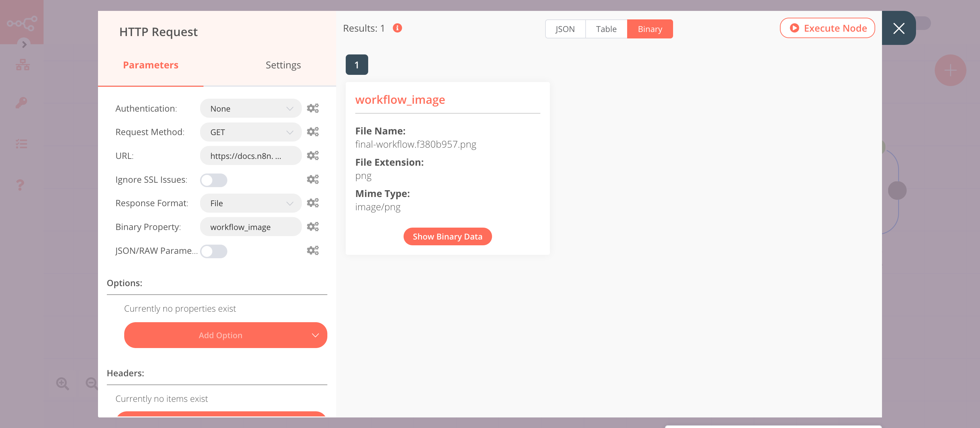
Task: Toggle JSON/RAW Parameters on
Action: pyautogui.click(x=214, y=251)
